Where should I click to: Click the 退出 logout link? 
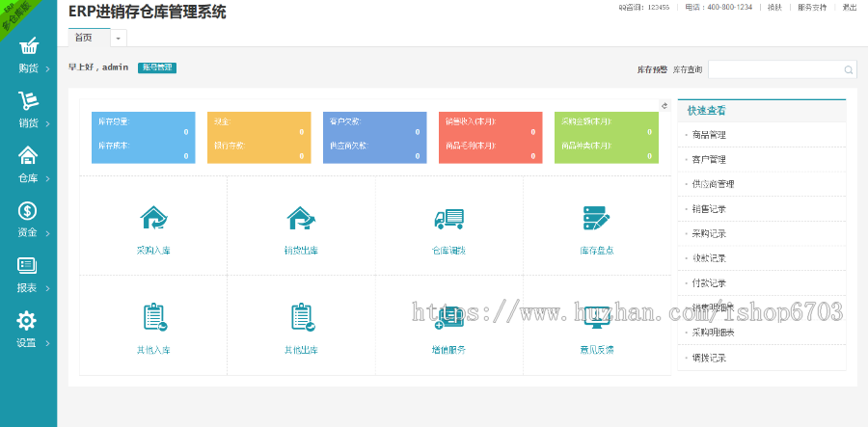click(849, 7)
